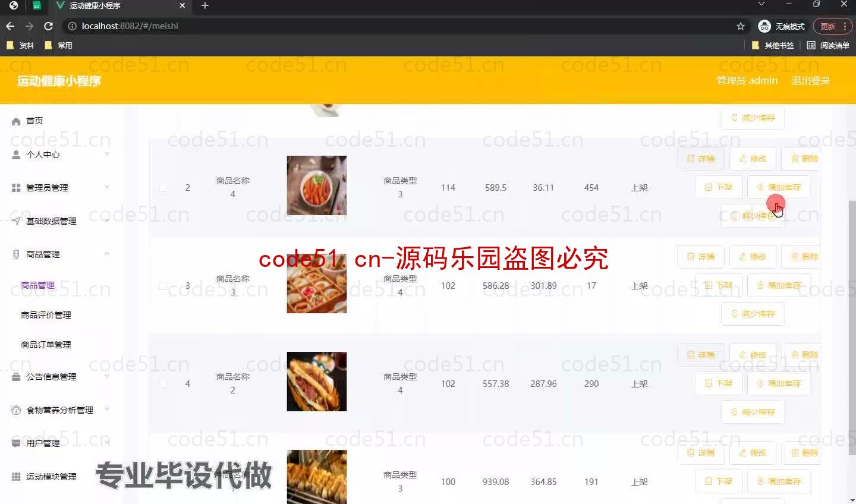Expand the 用户管理 chevron
856x504 pixels.
107,443
